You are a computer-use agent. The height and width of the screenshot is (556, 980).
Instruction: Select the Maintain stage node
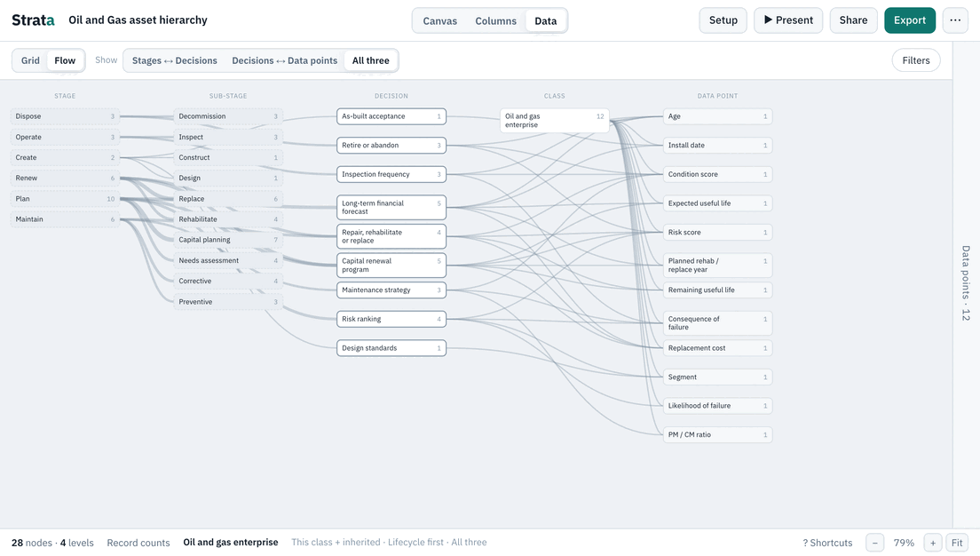coord(65,219)
